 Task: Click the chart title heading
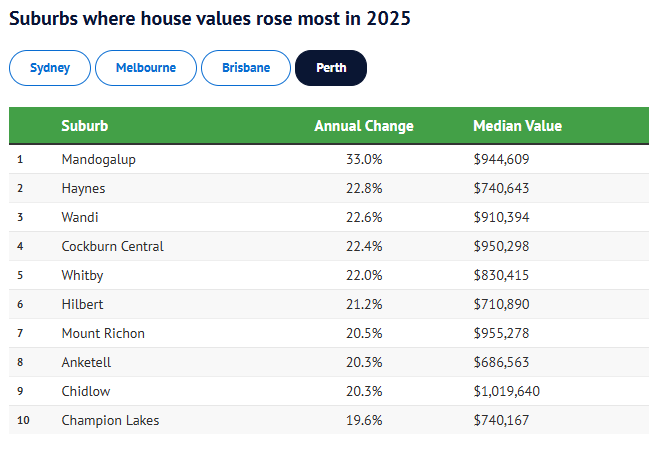point(209,19)
